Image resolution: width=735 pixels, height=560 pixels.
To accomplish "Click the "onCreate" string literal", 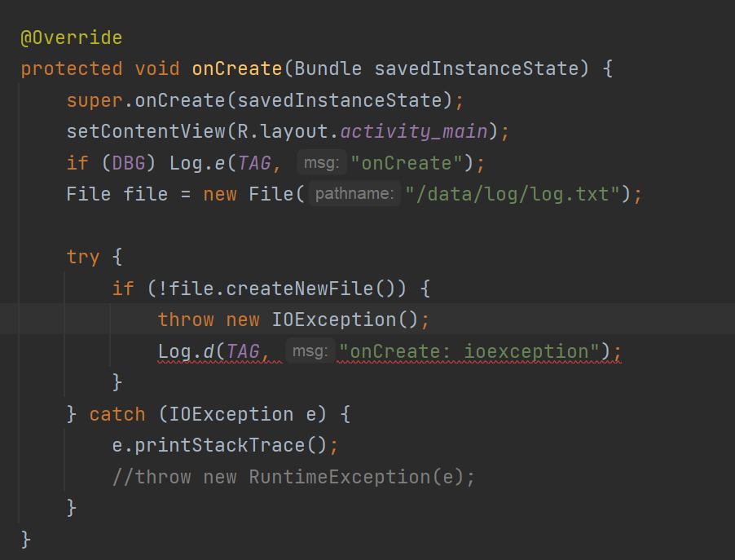I will (x=407, y=163).
